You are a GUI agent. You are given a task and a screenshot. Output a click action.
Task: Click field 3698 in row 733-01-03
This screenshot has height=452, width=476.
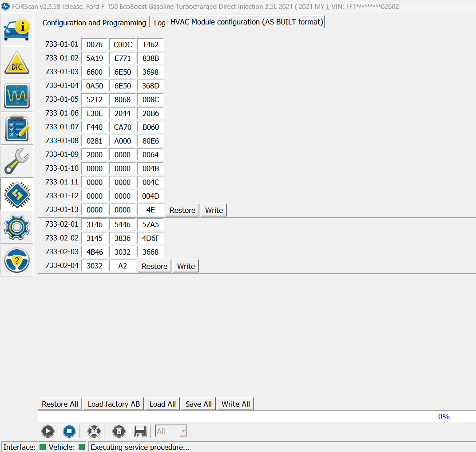coord(151,72)
